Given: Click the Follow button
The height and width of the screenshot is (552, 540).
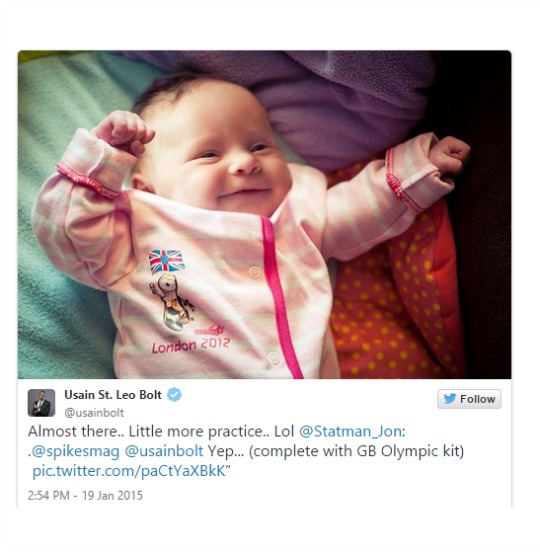Looking at the screenshot, I should [x=469, y=399].
